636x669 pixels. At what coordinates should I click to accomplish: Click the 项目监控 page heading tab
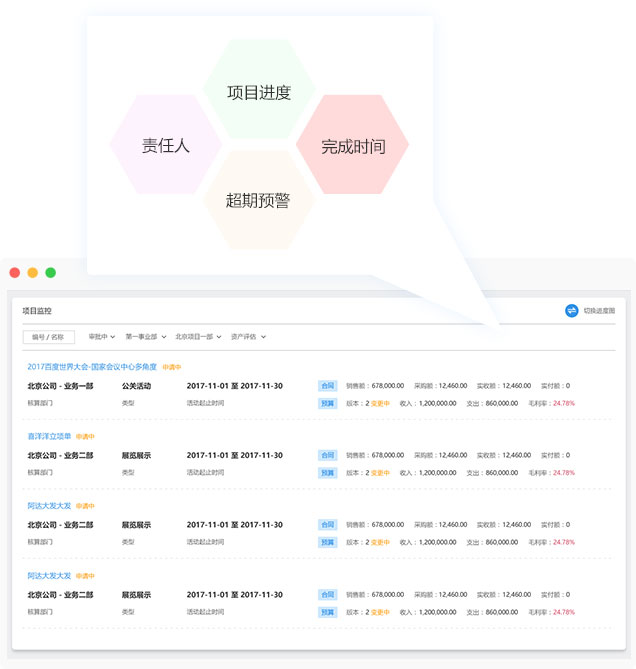[x=37, y=312]
